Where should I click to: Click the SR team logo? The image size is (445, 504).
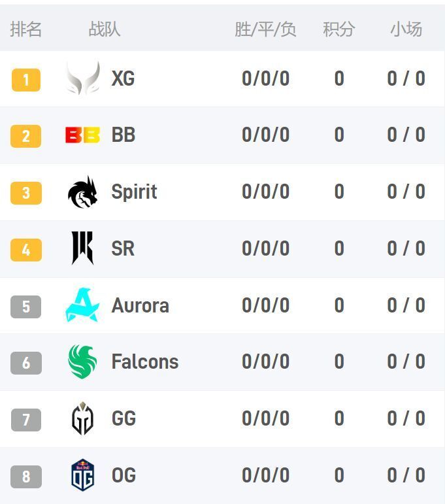coord(83,248)
